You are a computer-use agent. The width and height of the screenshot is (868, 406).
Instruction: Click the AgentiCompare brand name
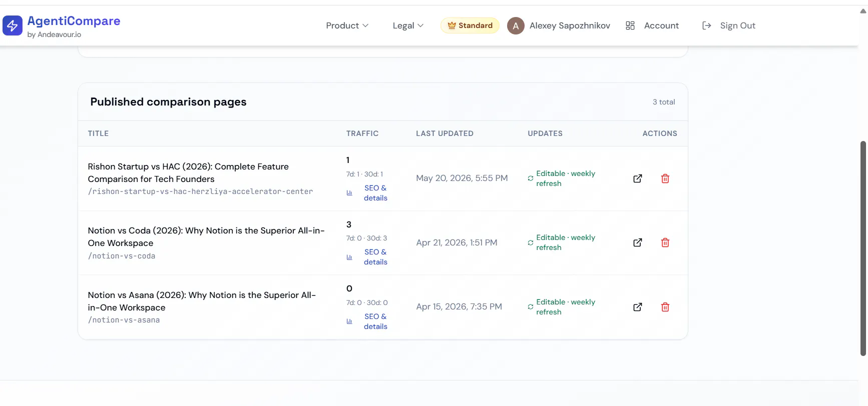(74, 21)
